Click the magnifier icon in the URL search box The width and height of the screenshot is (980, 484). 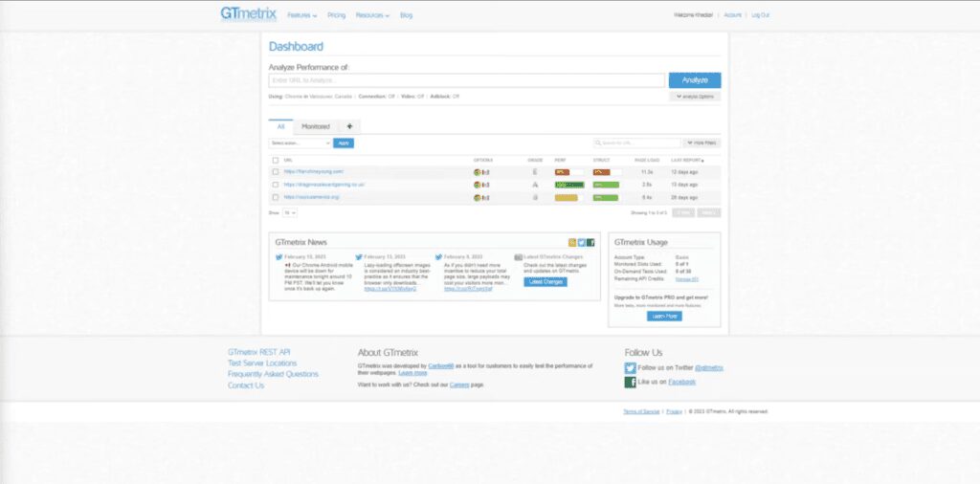click(x=599, y=143)
